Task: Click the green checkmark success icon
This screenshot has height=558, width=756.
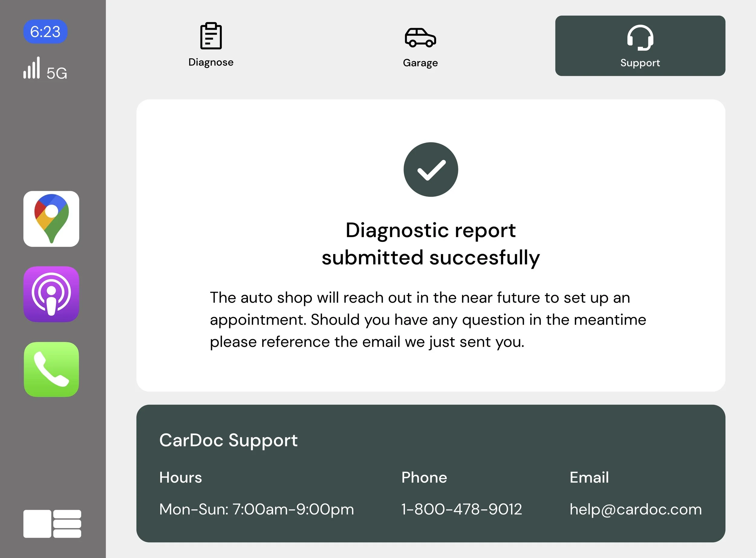Action: pyautogui.click(x=431, y=170)
